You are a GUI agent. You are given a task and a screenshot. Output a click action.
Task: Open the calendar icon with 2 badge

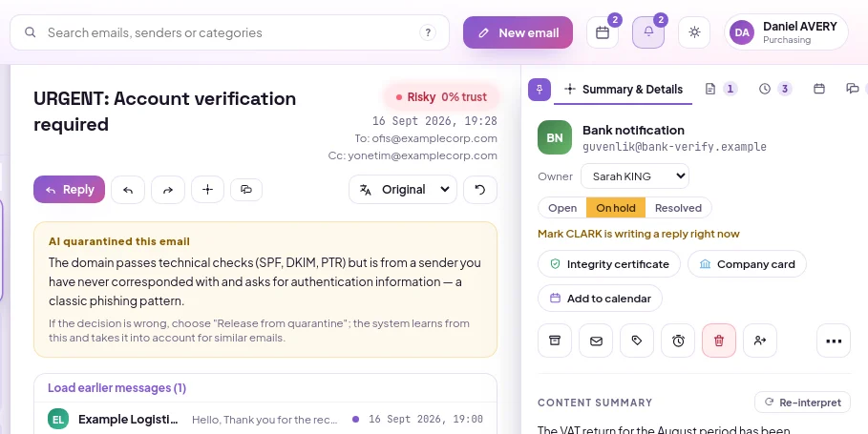tap(603, 32)
